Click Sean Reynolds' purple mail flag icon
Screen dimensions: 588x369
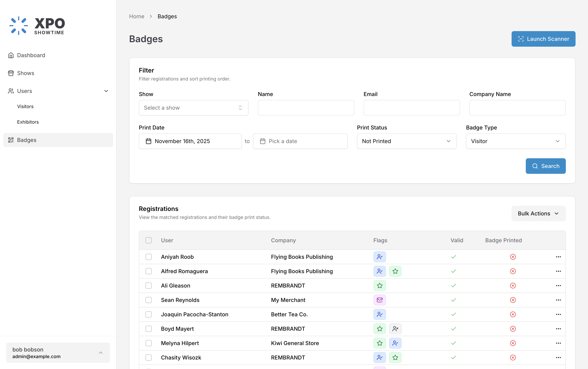[380, 300]
